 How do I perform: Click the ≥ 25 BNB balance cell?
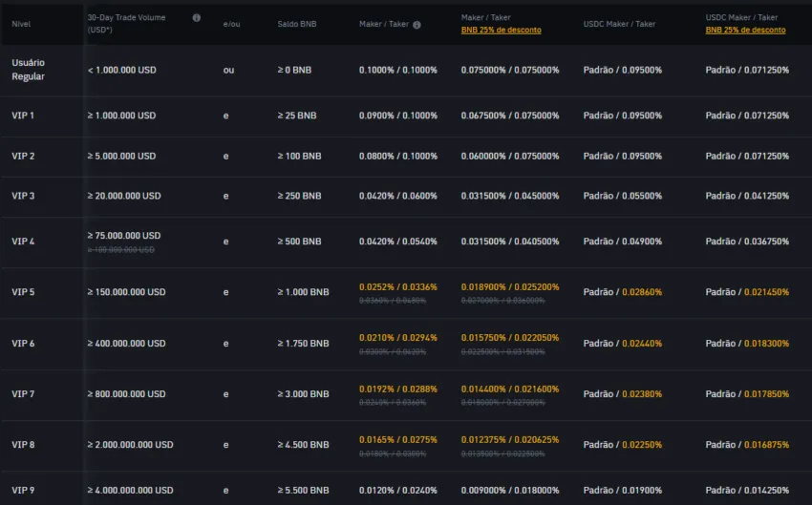(x=297, y=116)
